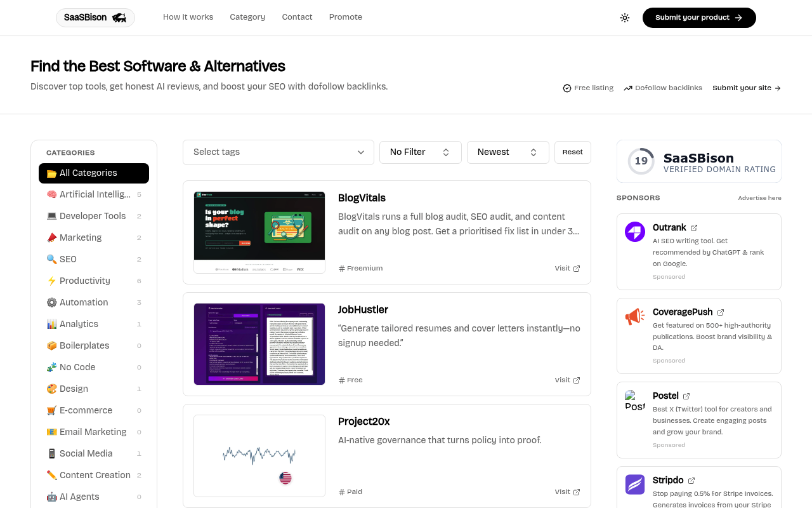The height and width of the screenshot is (508, 812).
Task: Filter by the Design category
Action: point(94,389)
